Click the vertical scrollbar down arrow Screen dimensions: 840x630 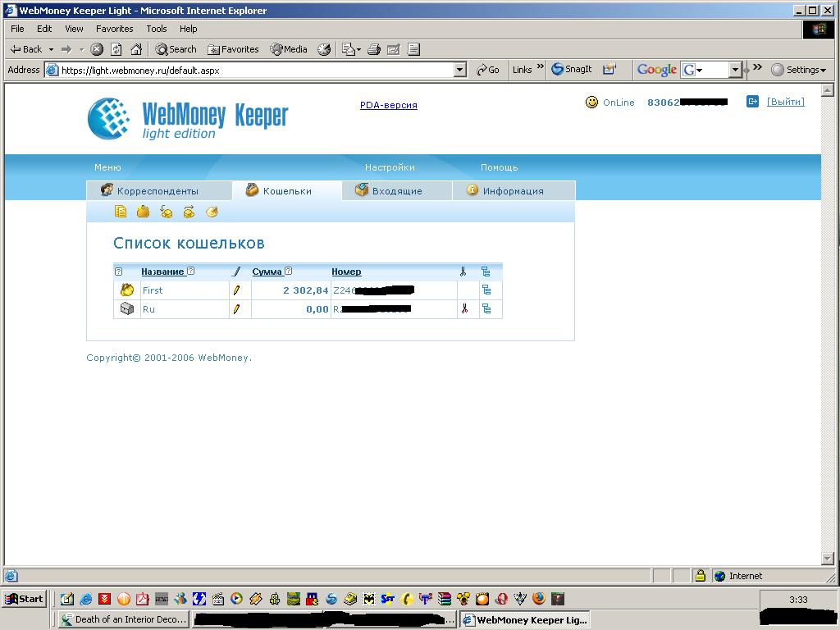pyautogui.click(x=827, y=558)
